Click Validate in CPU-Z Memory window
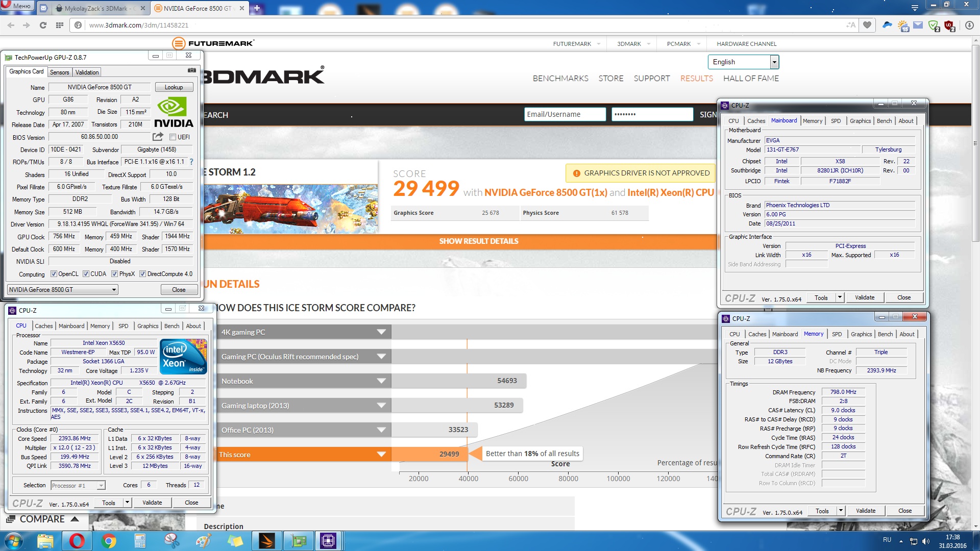This screenshot has height=551, width=980. coord(865,511)
